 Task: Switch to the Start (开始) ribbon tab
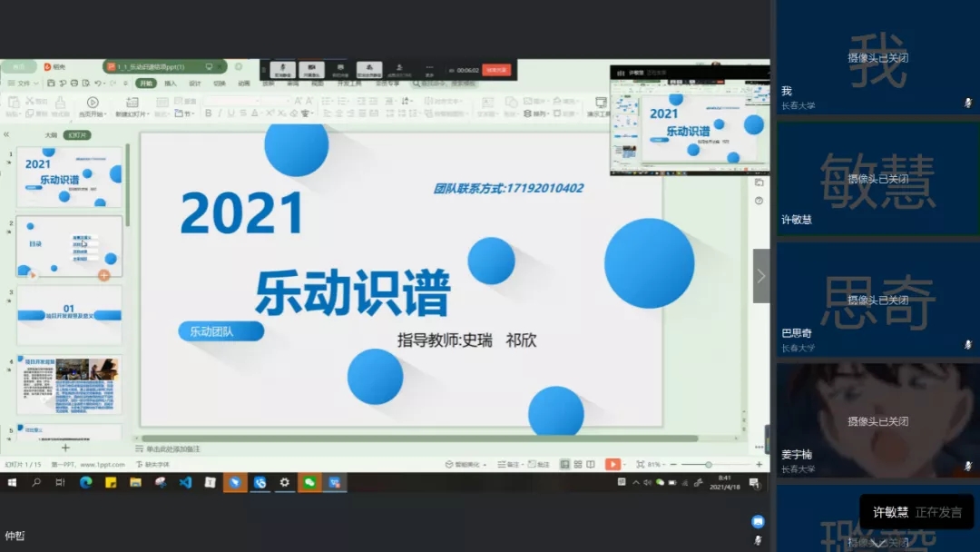tap(145, 84)
